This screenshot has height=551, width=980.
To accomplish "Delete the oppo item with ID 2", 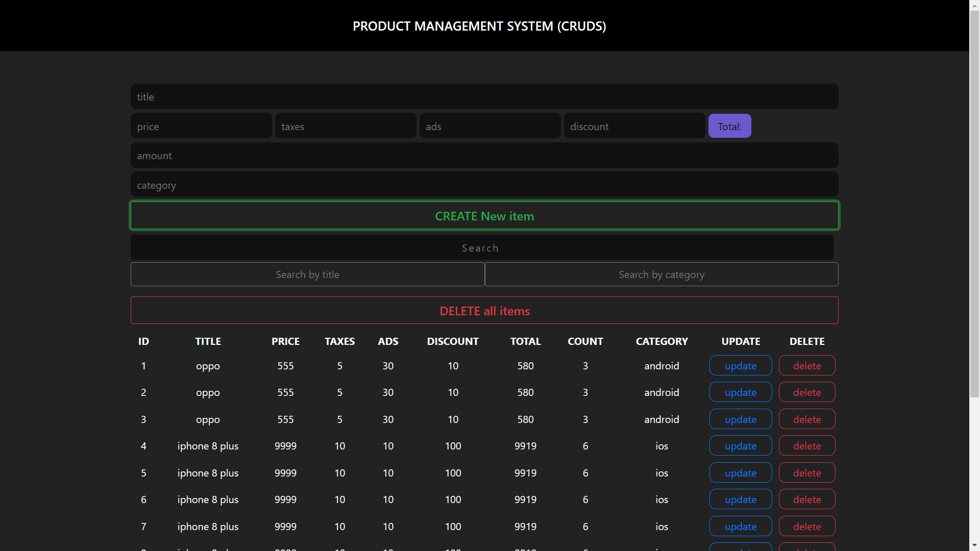I will click(x=807, y=392).
